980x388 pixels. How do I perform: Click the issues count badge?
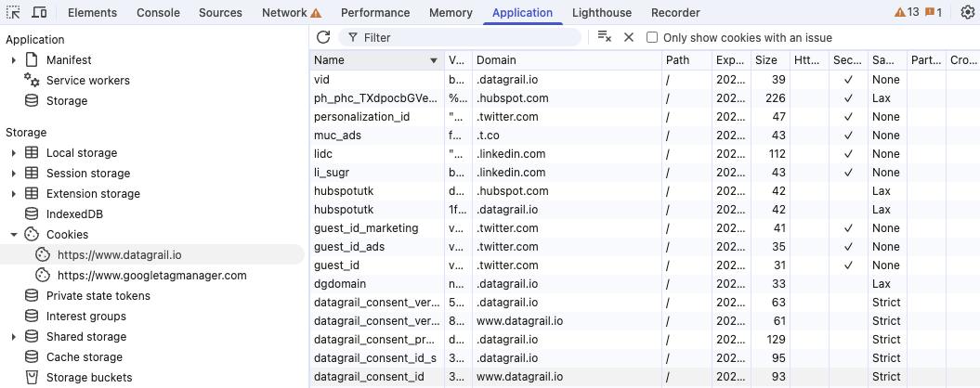(934, 13)
